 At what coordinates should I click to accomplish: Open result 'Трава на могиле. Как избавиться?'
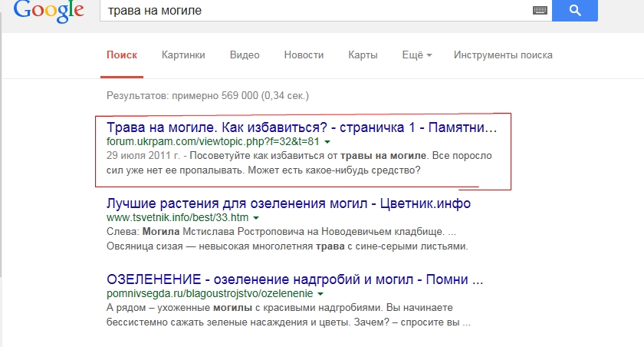301,127
